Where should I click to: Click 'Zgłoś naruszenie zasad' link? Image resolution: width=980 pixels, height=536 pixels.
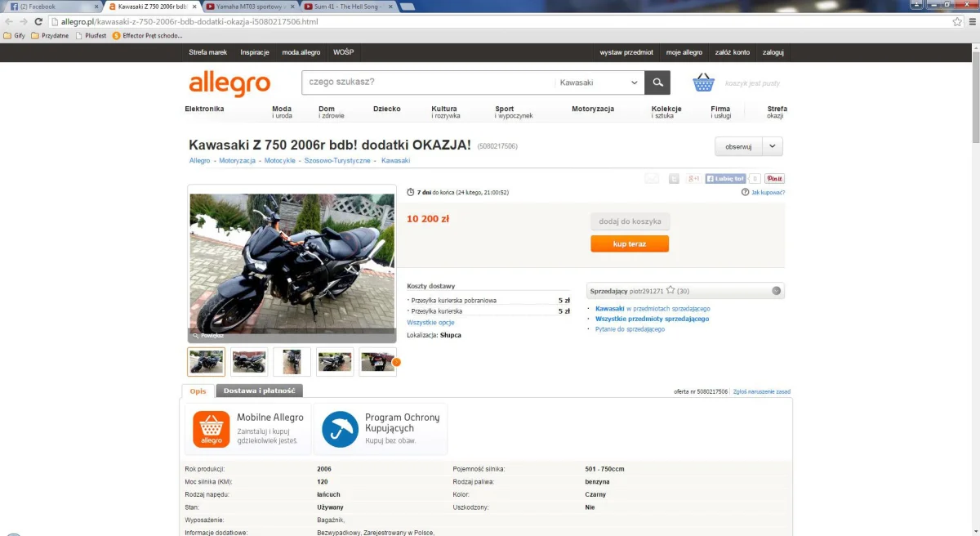[x=761, y=392]
